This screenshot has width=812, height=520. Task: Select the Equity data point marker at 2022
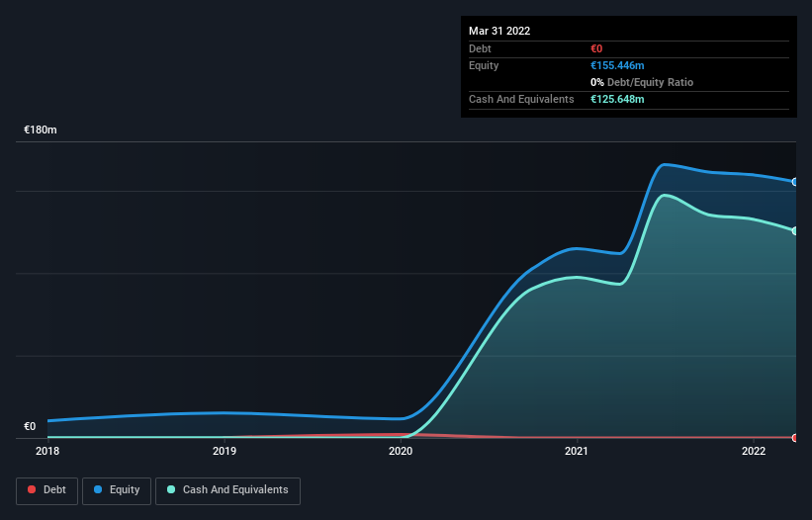point(795,182)
